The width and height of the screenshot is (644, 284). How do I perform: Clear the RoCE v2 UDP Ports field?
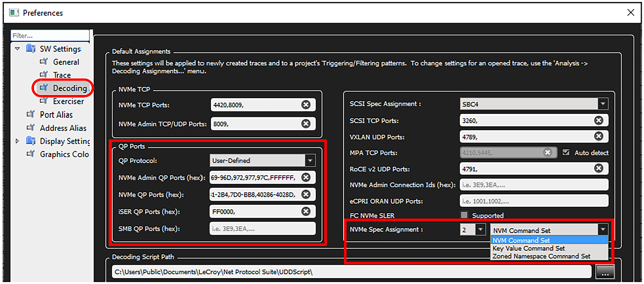point(599,168)
